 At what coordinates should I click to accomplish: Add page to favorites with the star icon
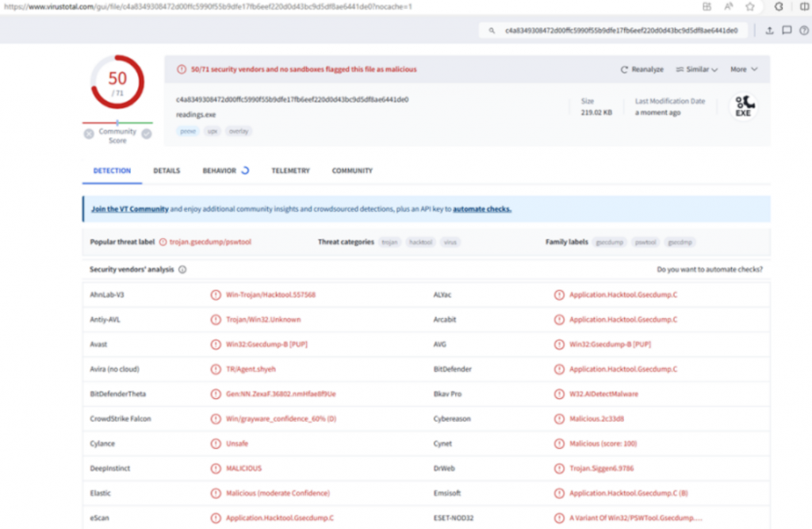(750, 6)
